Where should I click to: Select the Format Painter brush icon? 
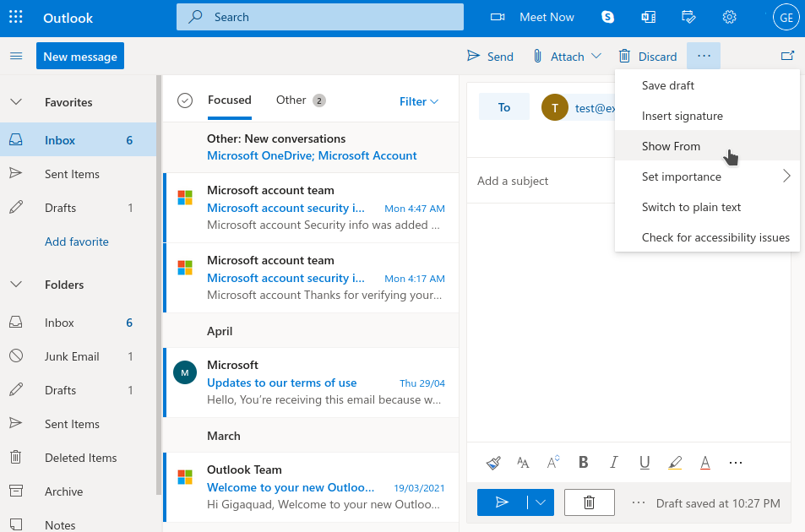pos(493,462)
